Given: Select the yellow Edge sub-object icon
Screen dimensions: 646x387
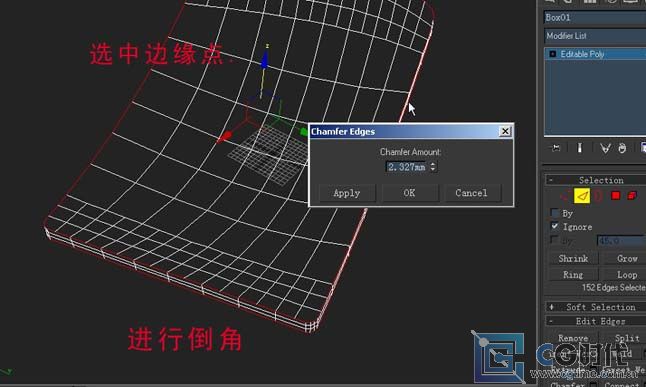Looking at the screenshot, I should tap(582, 196).
